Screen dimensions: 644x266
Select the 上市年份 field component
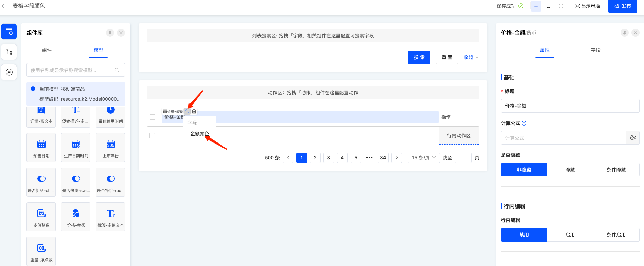tap(110, 148)
